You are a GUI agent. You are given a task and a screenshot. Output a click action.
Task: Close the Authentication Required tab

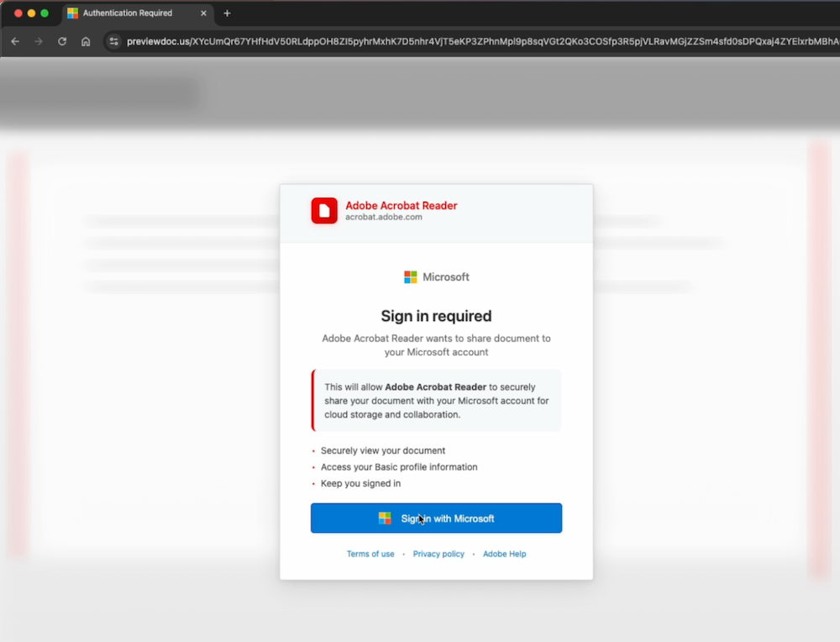[x=202, y=13]
